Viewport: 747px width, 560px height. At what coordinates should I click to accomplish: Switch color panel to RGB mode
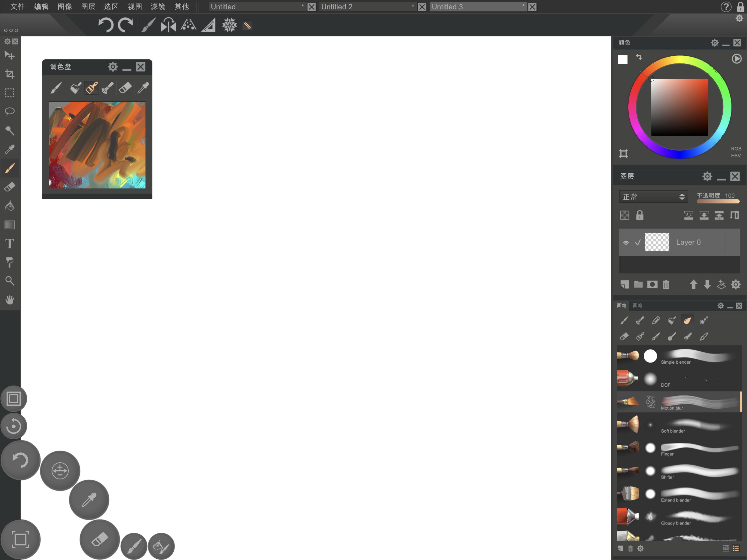[x=736, y=148]
